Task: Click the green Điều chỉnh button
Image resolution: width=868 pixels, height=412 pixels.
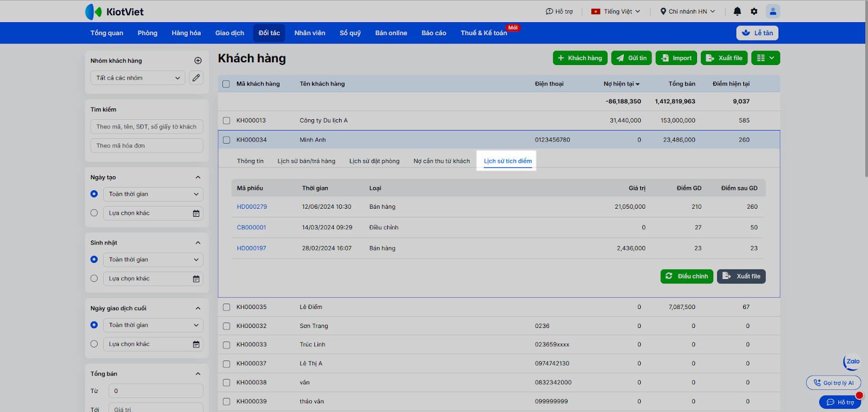Action: tap(686, 276)
